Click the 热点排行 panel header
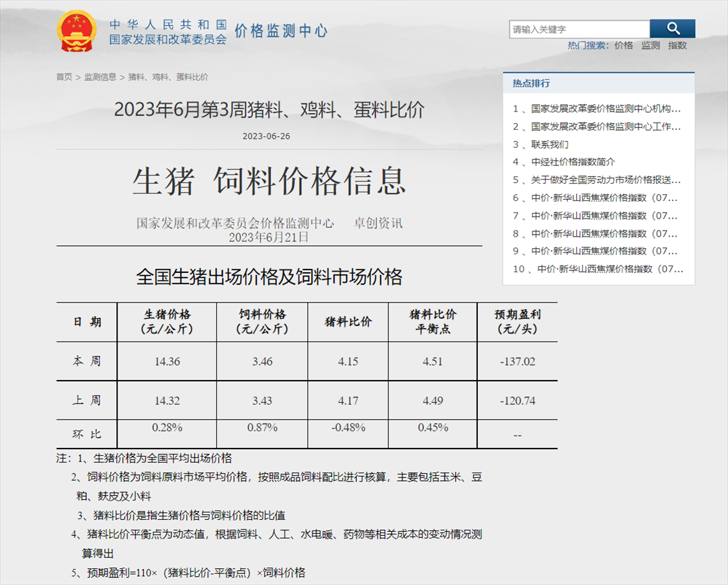 coord(531,83)
